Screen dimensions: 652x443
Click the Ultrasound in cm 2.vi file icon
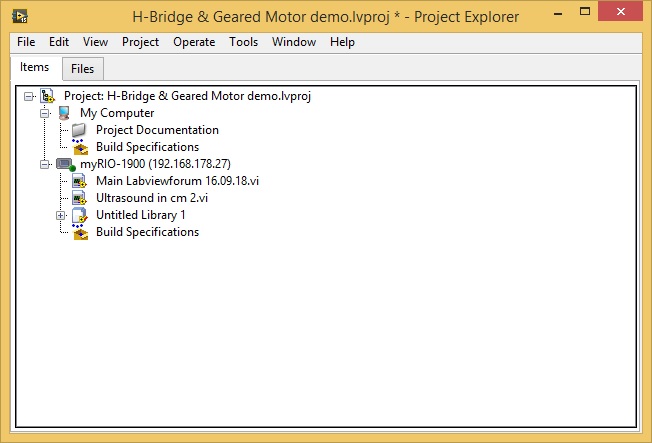pos(79,198)
